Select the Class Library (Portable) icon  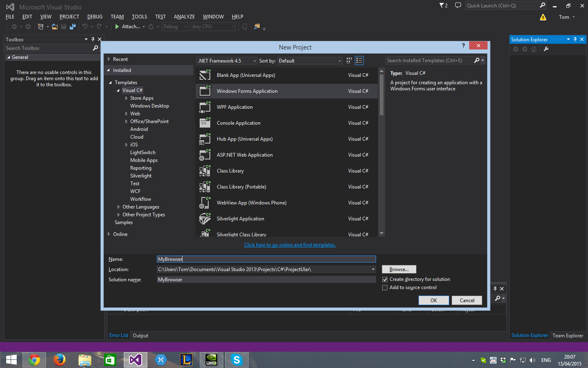coord(205,187)
